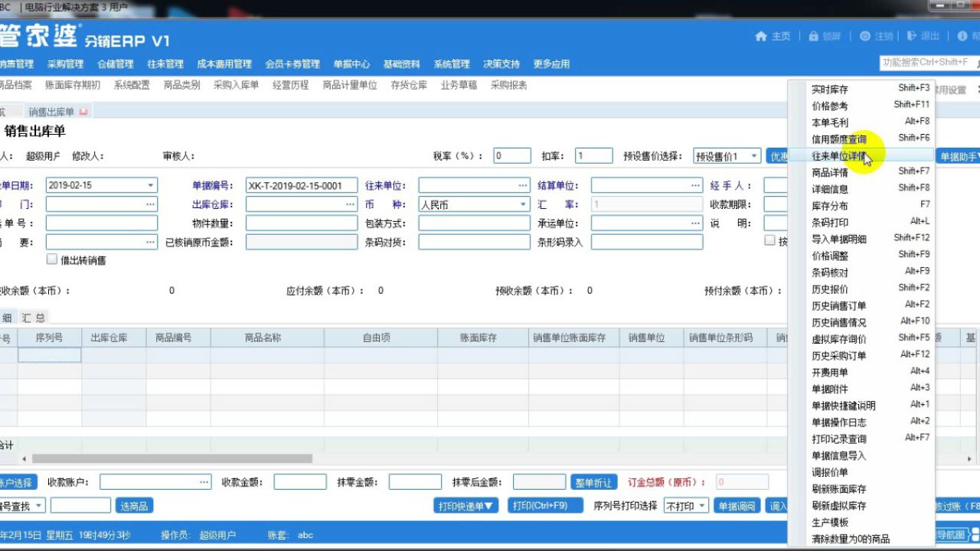Open the 收款账户 ellipsis lookup button
Screen dimensions: 980x551
coord(204,482)
